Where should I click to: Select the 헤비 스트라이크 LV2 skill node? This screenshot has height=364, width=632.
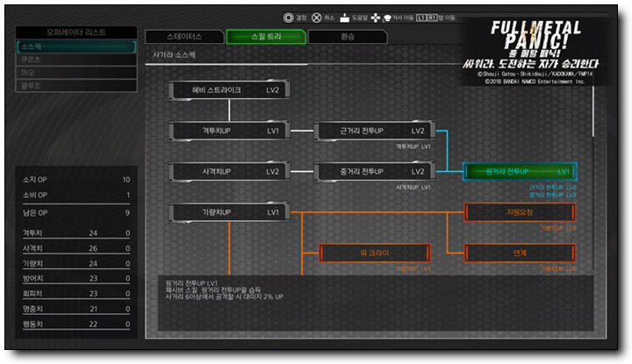[229, 90]
